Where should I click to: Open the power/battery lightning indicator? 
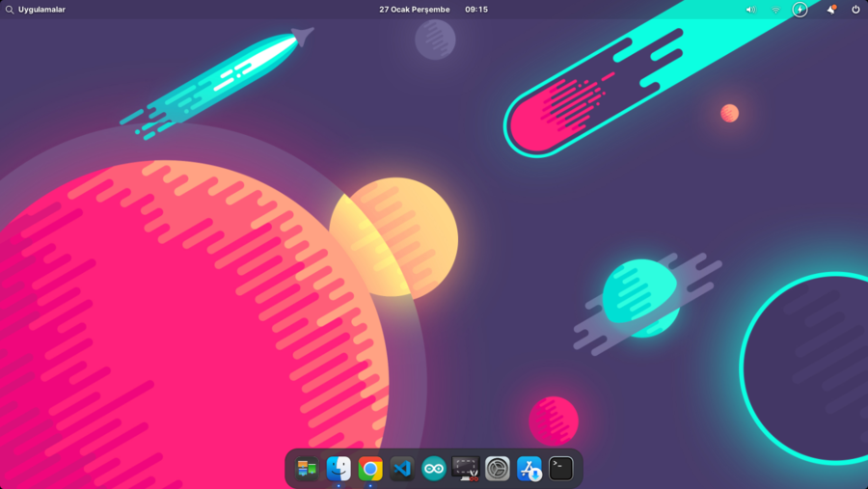tap(800, 10)
